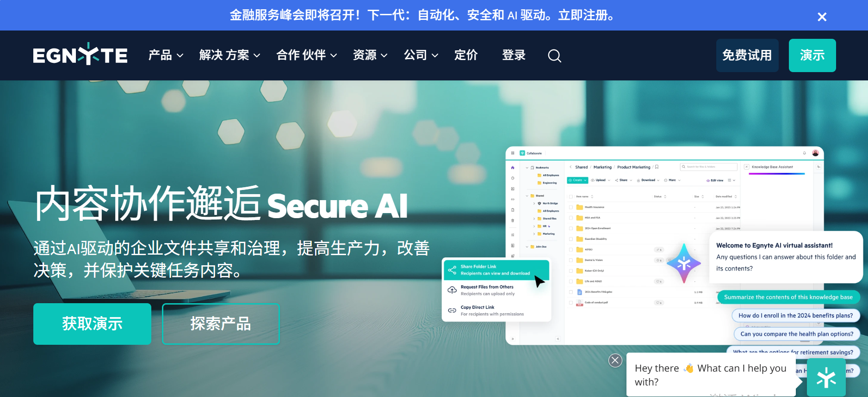
Task: Open the 公司 menu
Action: 421,55
